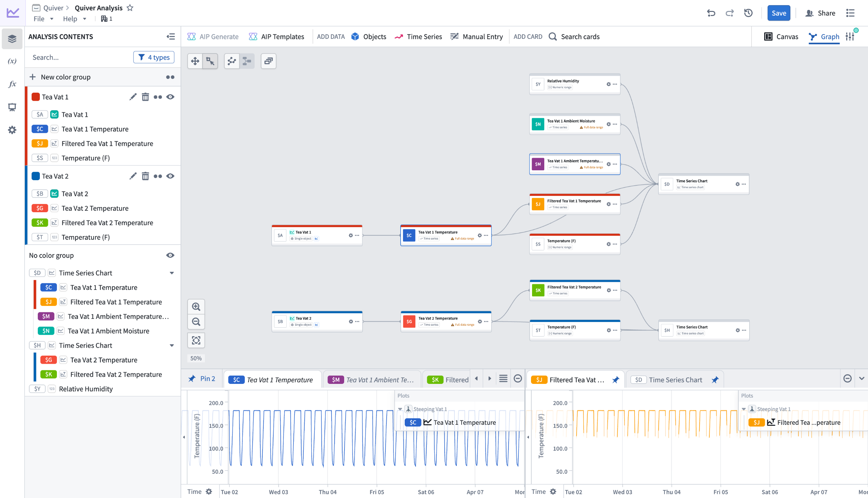Hide the Tea Vat 1 color group
The image size is (868, 498).
171,97
